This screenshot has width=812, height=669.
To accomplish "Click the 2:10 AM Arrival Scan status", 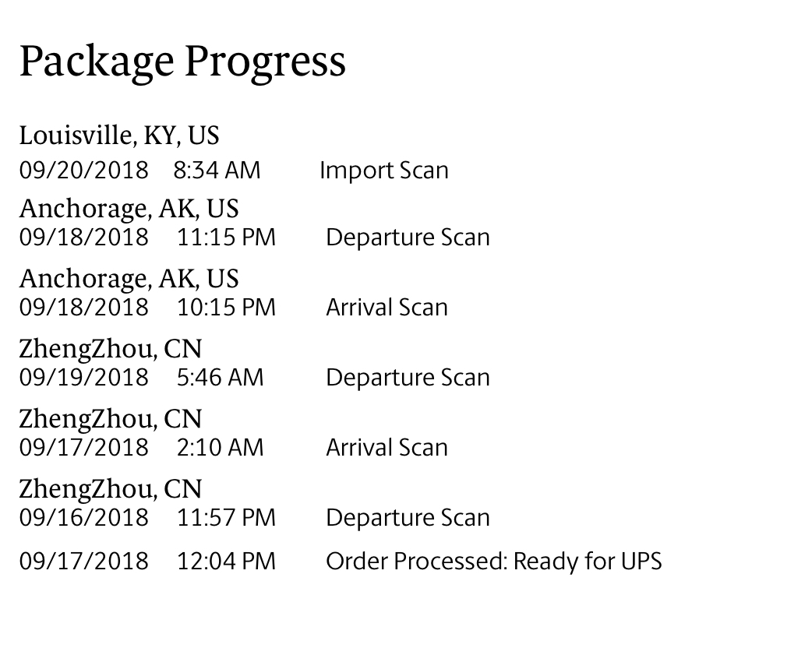I will coord(387,448).
